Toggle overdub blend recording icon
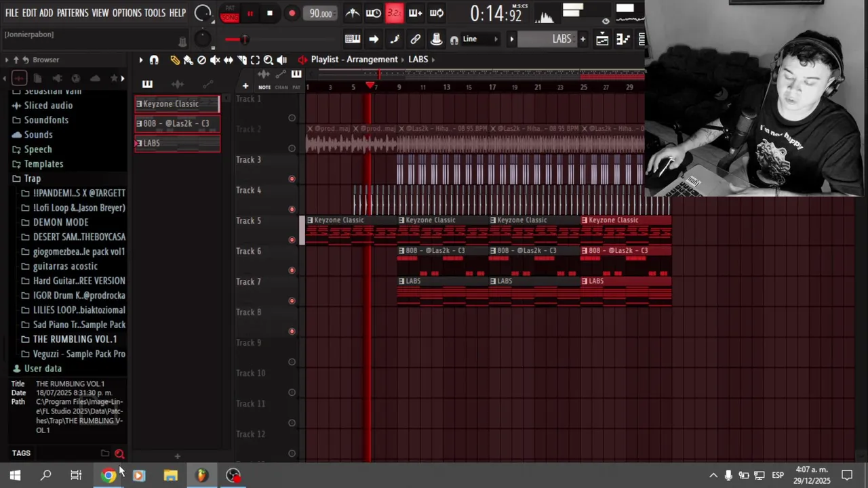The width and height of the screenshot is (868, 488). pyautogui.click(x=415, y=13)
